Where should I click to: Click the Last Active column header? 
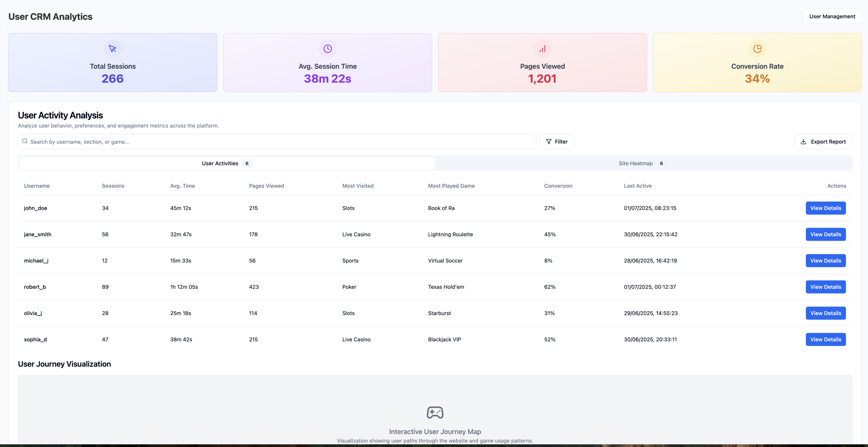(x=637, y=186)
